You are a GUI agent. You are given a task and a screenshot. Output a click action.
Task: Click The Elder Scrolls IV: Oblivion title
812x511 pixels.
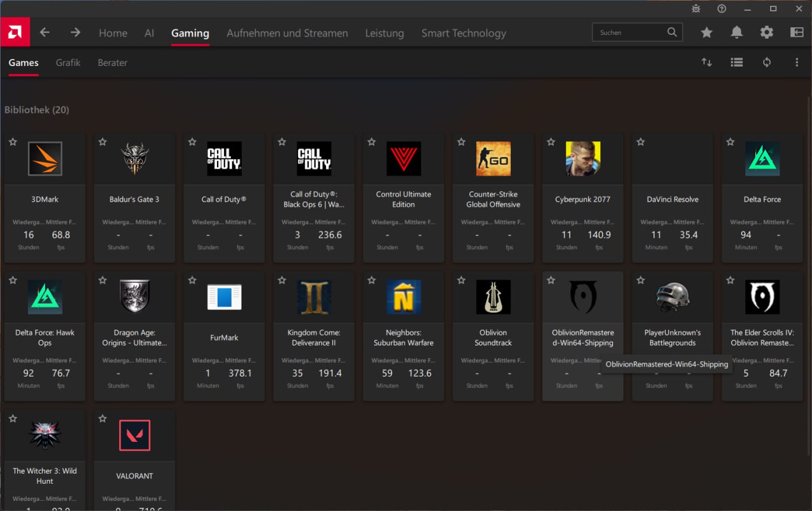(763, 337)
